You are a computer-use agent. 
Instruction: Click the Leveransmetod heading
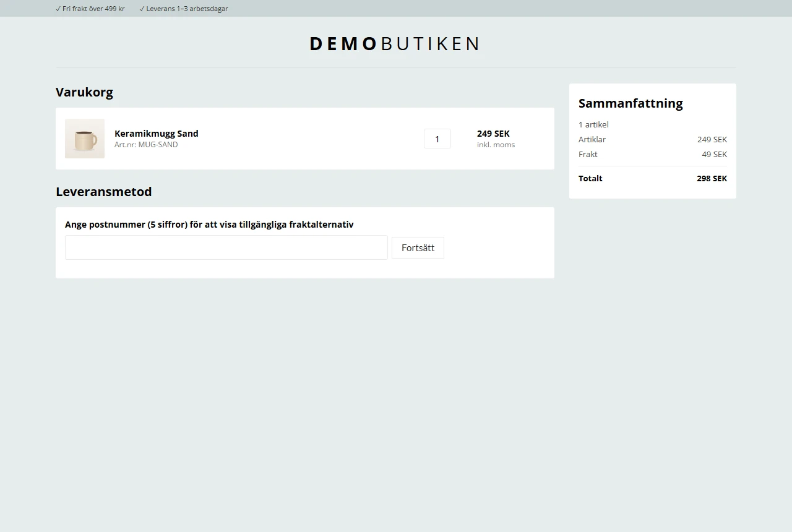pyautogui.click(x=103, y=192)
